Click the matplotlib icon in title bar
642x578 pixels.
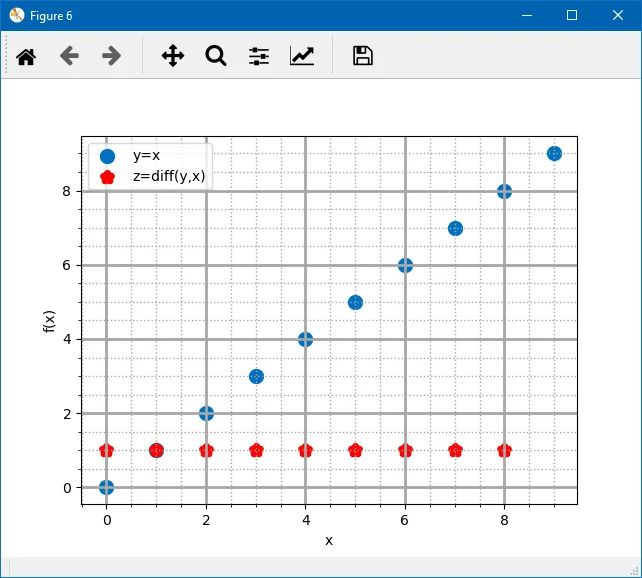point(17,16)
